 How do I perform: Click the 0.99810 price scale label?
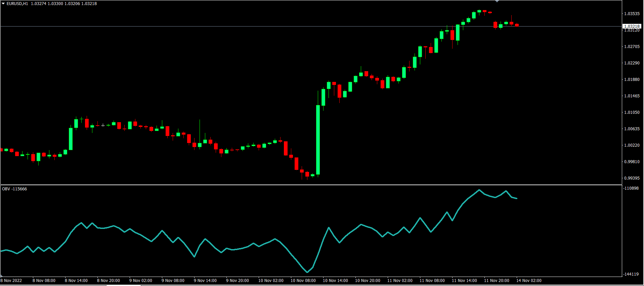tap(632, 162)
